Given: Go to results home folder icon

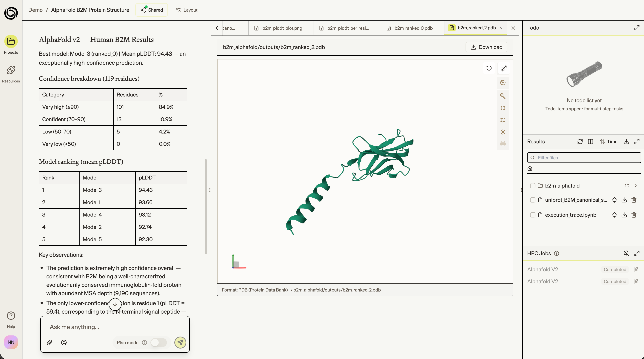Looking at the screenshot, I should pos(530,169).
